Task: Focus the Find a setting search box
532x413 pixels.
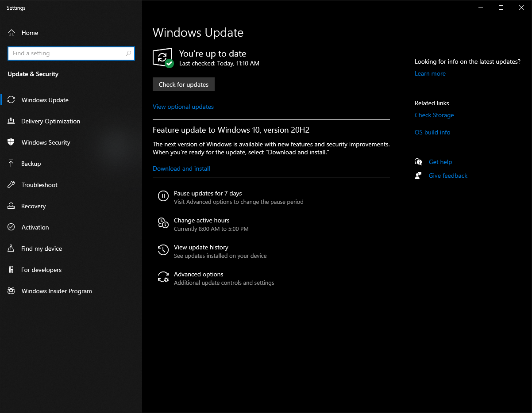Action: click(71, 54)
